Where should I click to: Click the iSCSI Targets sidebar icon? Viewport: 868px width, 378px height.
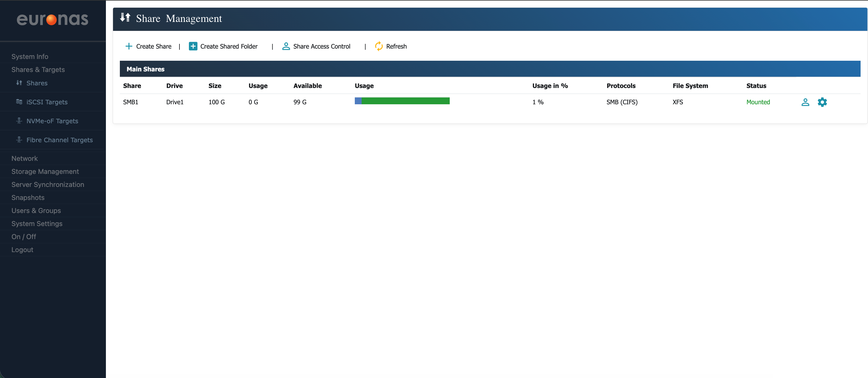coord(19,102)
